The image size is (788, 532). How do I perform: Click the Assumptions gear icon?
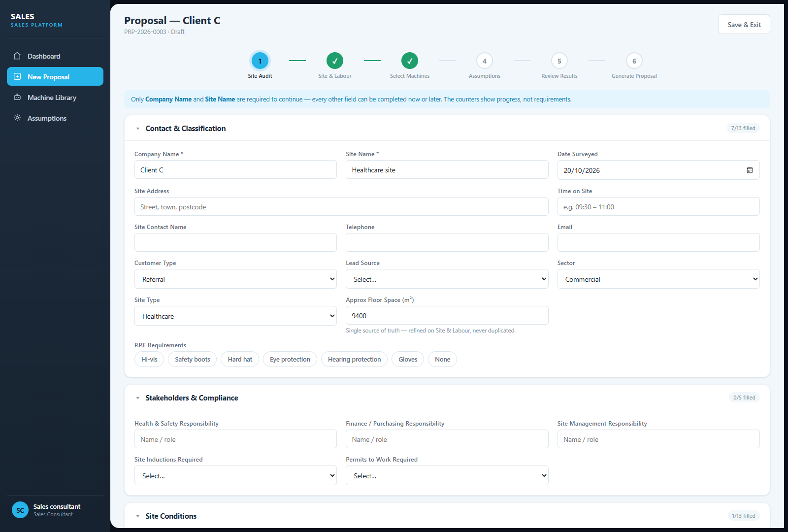(x=17, y=118)
